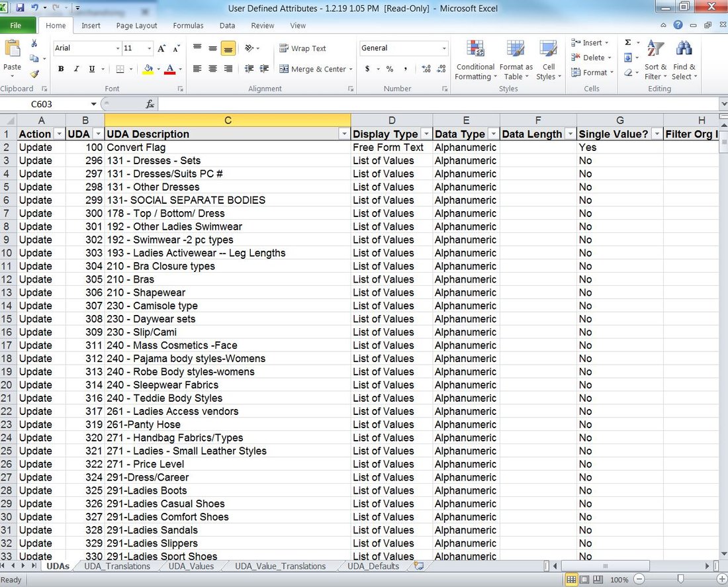The height and width of the screenshot is (587, 728).
Task: Click Increase Decimal button
Action: 426,69
